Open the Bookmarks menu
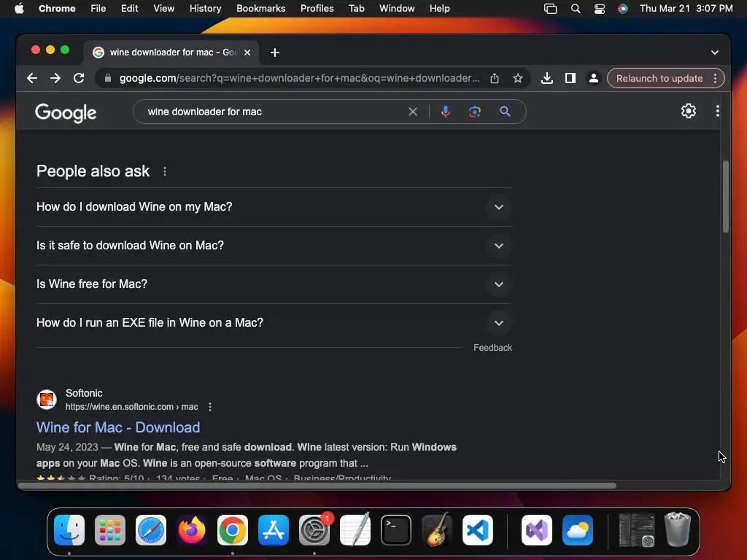The width and height of the screenshot is (747, 560). (x=260, y=9)
